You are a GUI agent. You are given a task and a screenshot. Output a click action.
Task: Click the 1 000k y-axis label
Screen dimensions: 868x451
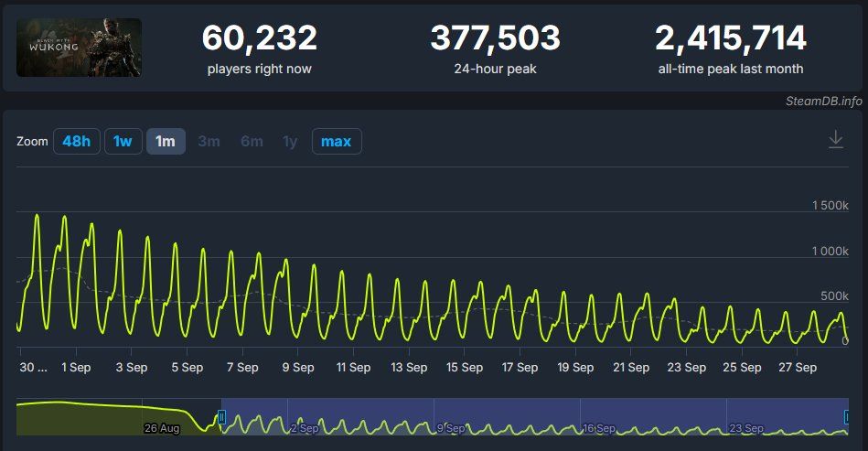[830, 252]
